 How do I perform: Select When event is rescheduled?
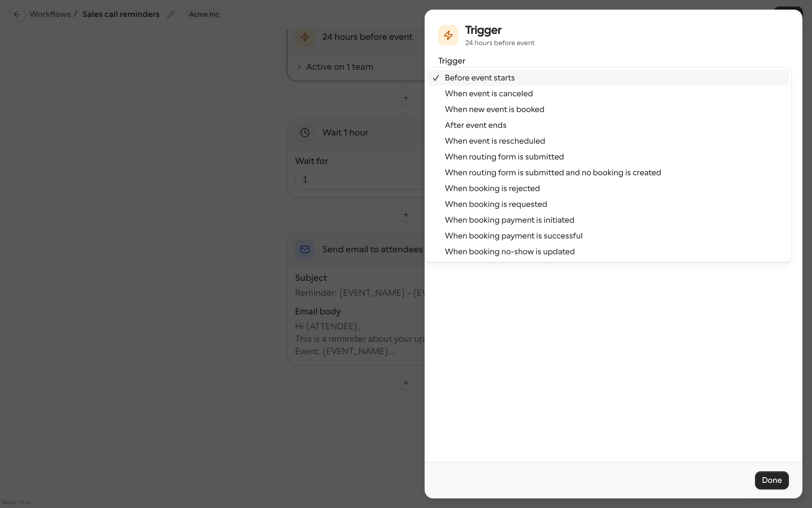tap(608, 141)
